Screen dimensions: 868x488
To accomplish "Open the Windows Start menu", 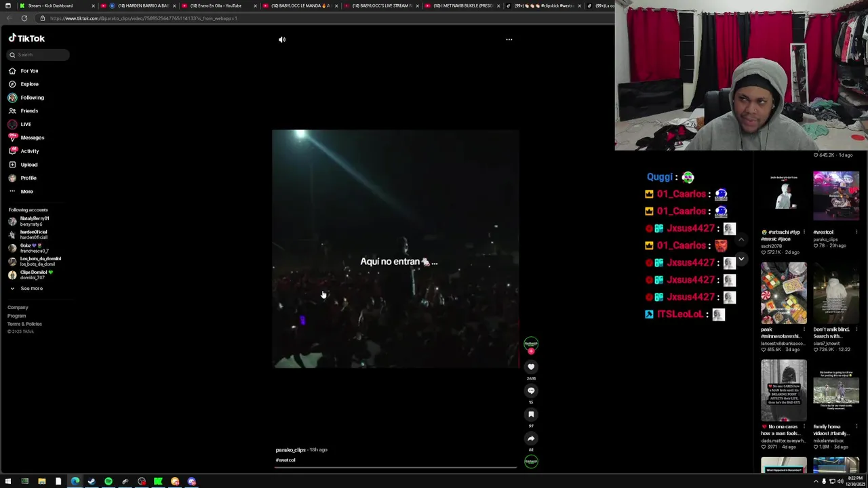I will pos(8,482).
